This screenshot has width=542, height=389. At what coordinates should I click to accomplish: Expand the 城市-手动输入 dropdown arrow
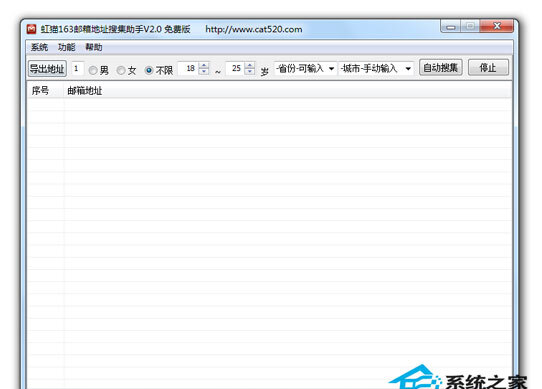408,69
